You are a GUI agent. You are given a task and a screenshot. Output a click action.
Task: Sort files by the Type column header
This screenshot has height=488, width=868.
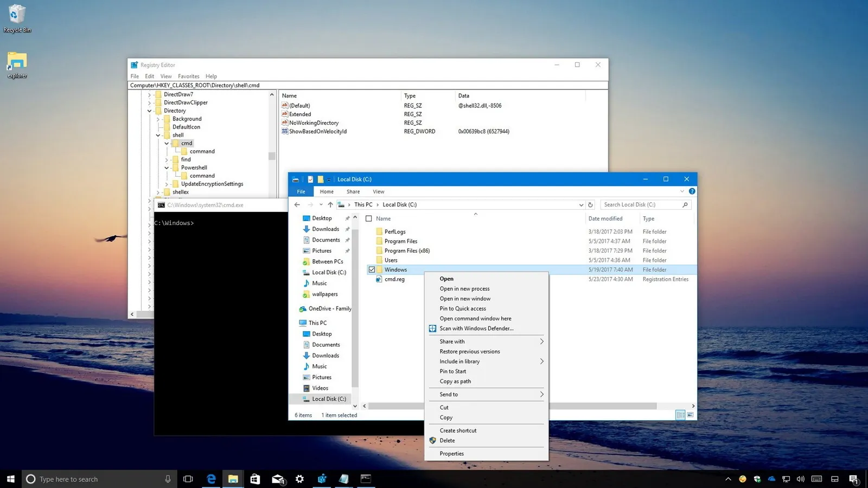pyautogui.click(x=648, y=219)
